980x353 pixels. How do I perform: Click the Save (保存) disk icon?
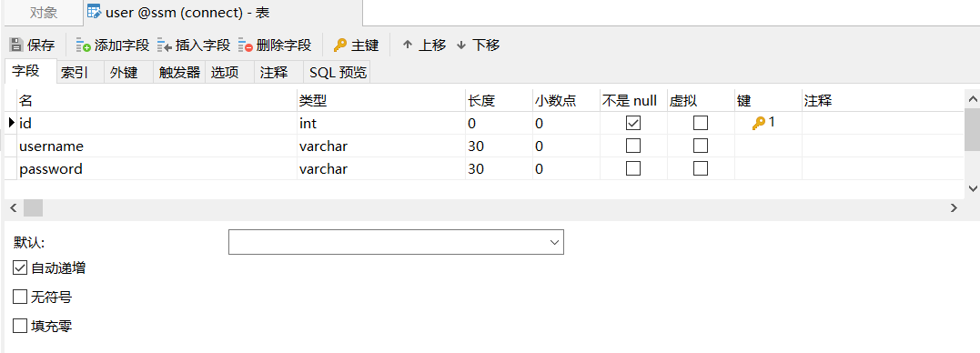point(15,45)
